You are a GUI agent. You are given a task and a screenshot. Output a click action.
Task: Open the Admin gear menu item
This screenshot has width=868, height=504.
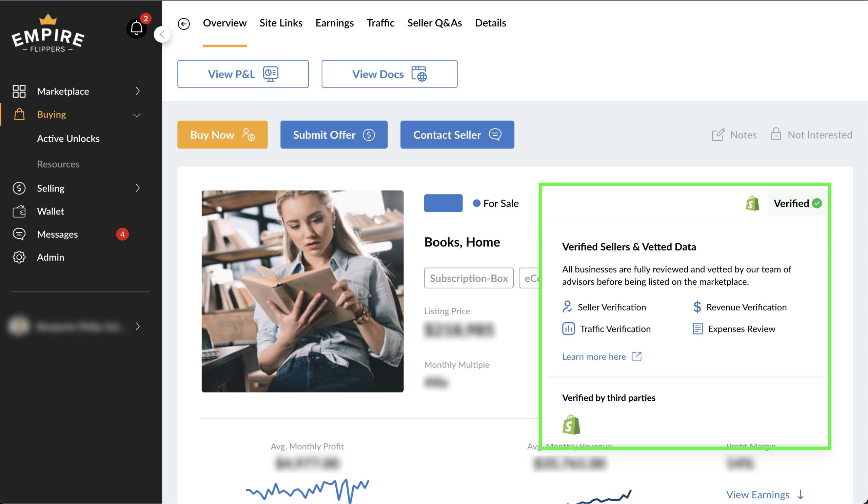50,257
